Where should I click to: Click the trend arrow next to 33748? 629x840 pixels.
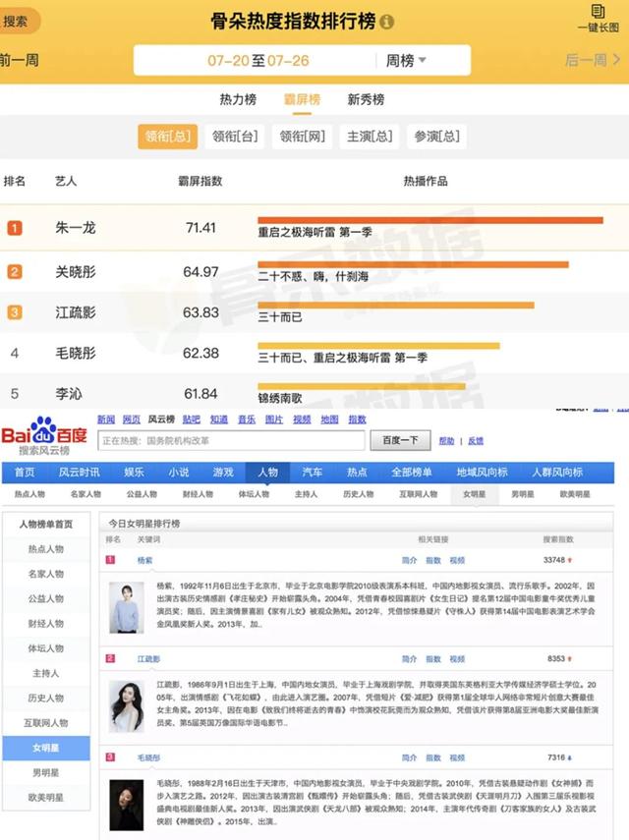coord(569,560)
